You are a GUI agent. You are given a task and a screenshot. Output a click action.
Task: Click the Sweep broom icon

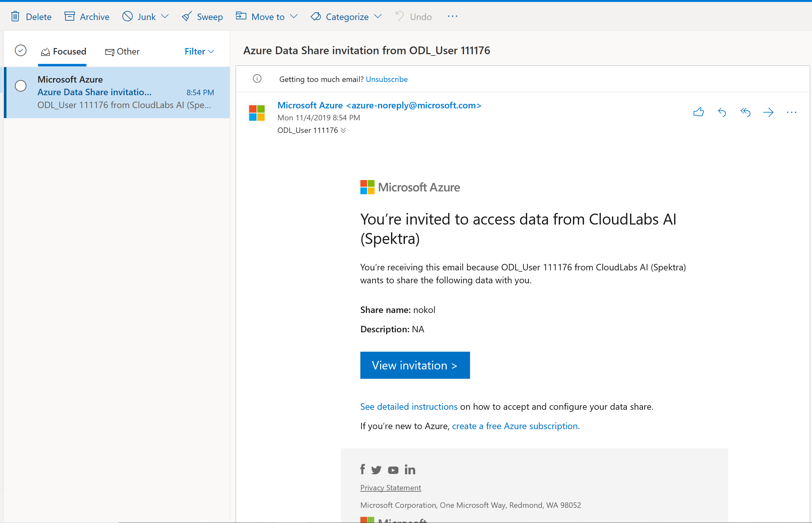click(187, 16)
